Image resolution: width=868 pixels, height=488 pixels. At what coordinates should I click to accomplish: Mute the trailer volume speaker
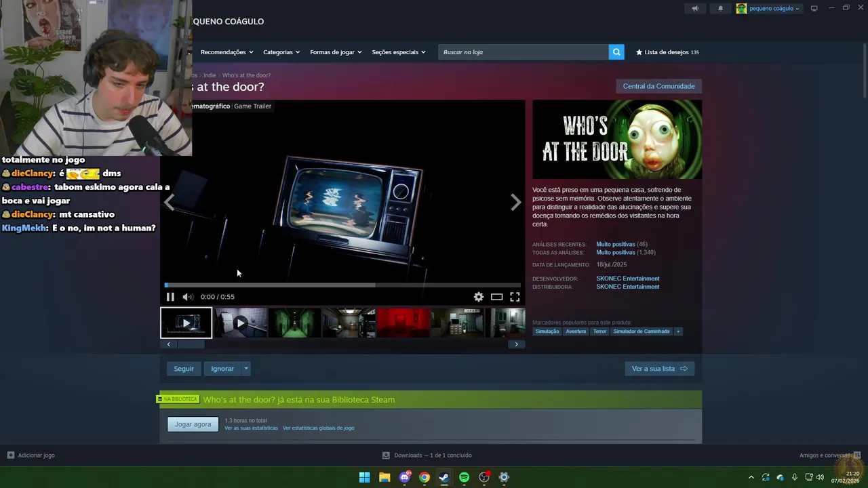click(188, 297)
